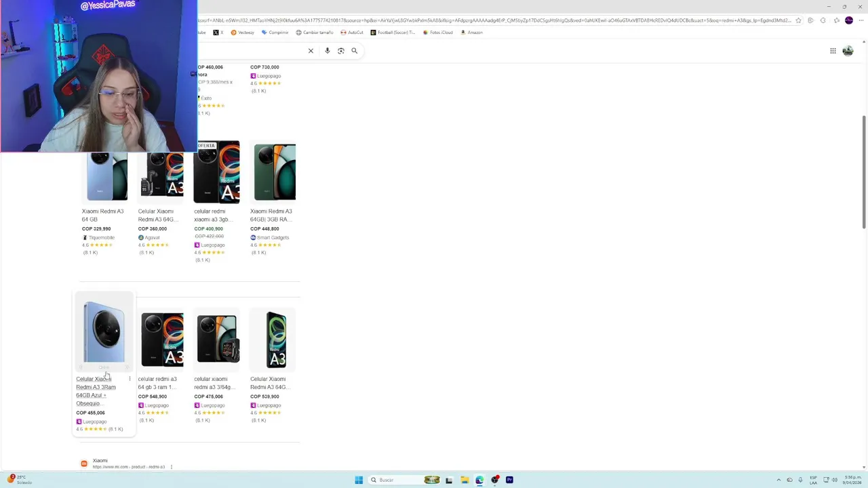Screen dimensions: 868x488
Task: Click price COP 475,000
Action: click(208, 396)
